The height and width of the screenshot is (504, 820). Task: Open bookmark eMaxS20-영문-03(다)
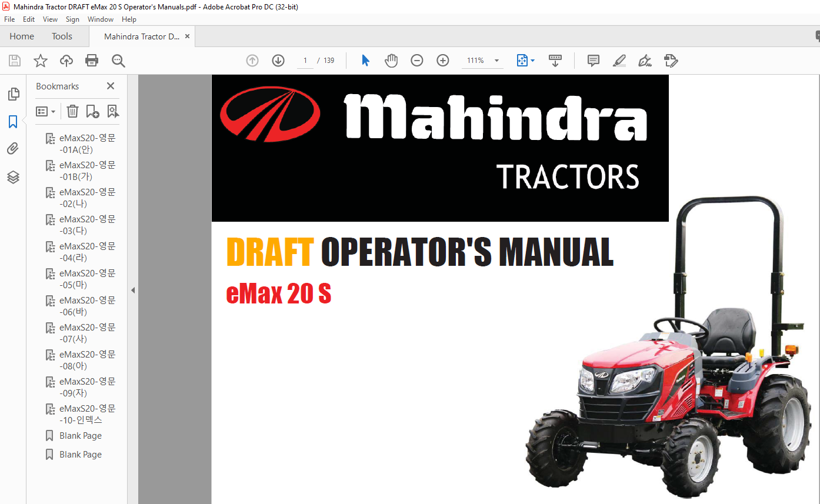point(88,225)
